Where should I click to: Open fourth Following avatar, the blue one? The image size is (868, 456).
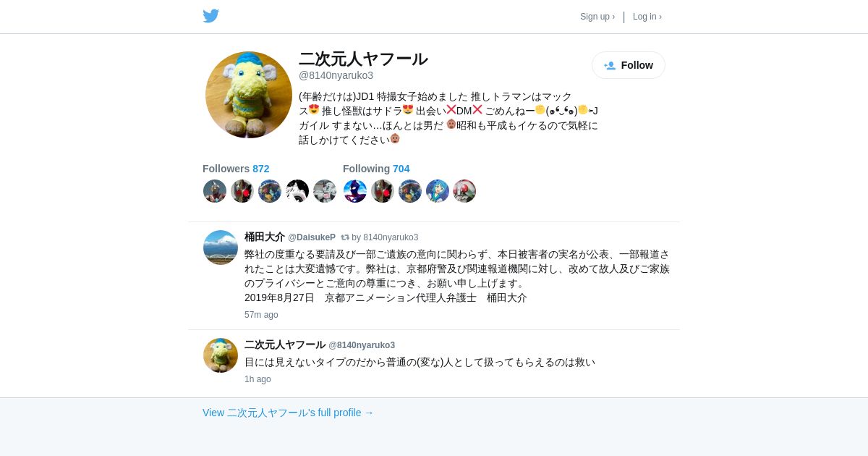(438, 191)
